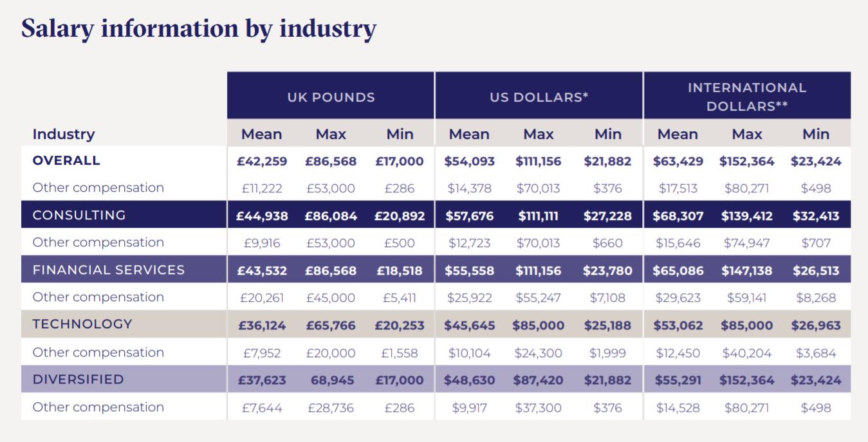Select Diversified other compensation $37,300

(539, 407)
